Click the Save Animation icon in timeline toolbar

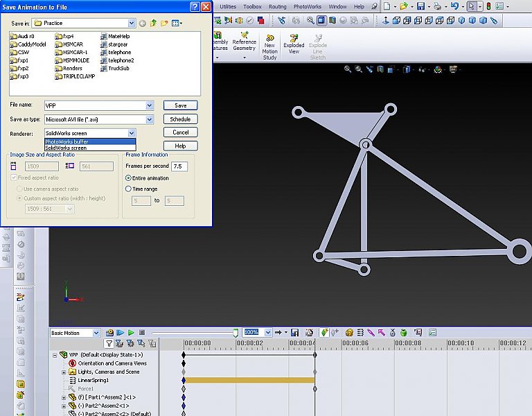tap(295, 333)
